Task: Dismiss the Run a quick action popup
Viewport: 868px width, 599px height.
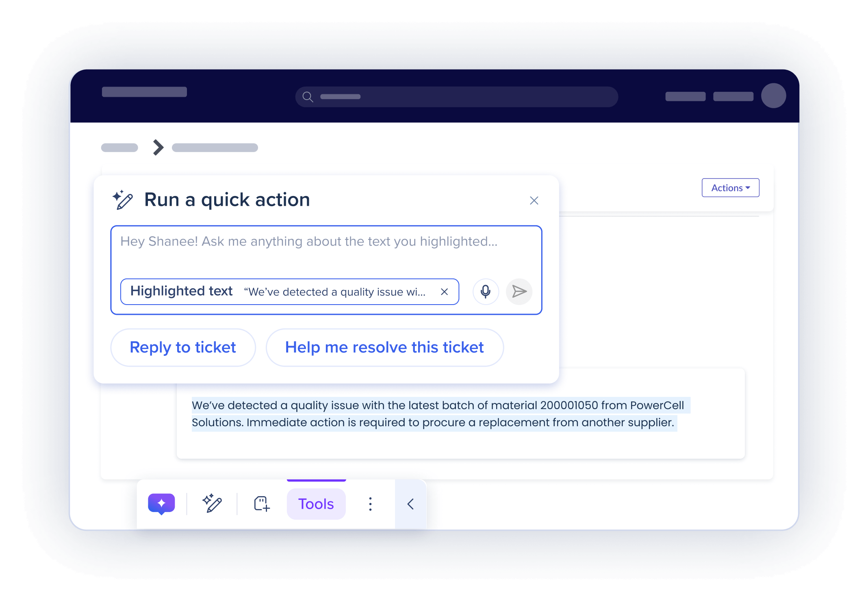Action: point(534,200)
